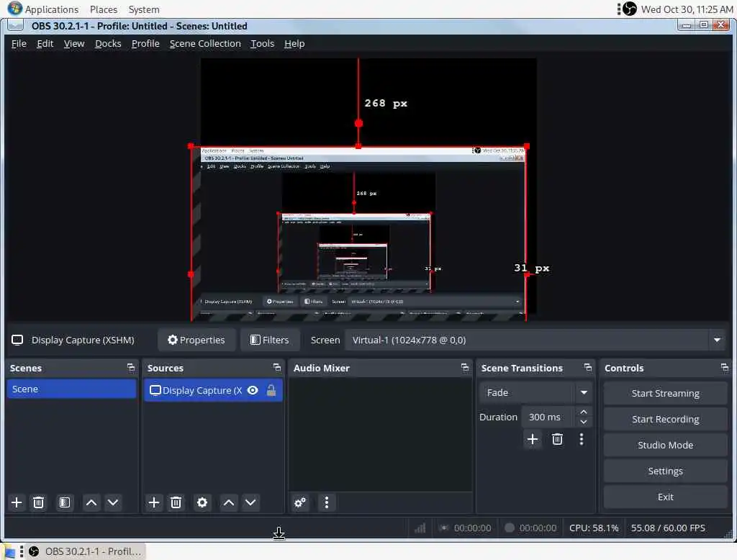Click the Duration 300 ms input field
Viewport: 737px width, 560px height.
point(548,417)
